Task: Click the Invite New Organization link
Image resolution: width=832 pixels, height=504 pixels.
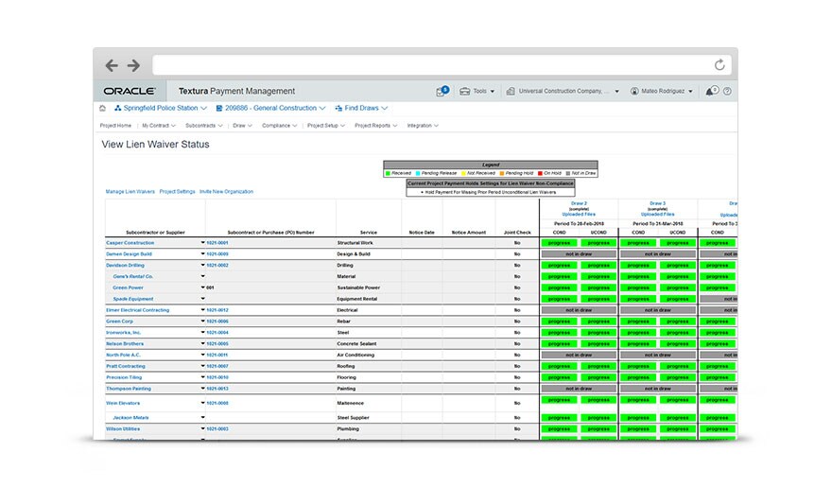Action: 226,192
